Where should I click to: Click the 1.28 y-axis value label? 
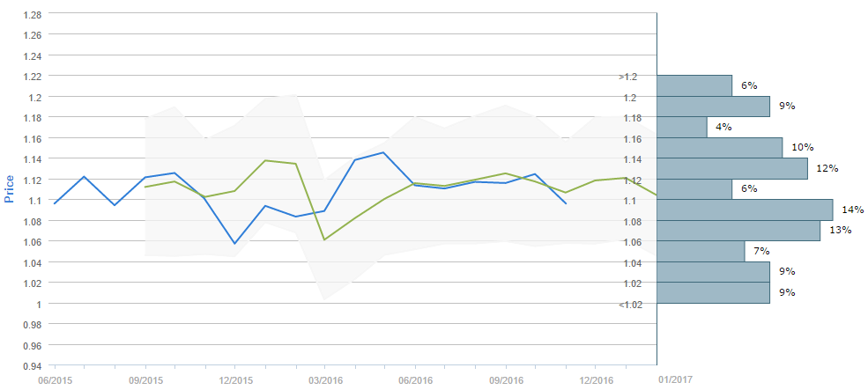[x=33, y=15]
